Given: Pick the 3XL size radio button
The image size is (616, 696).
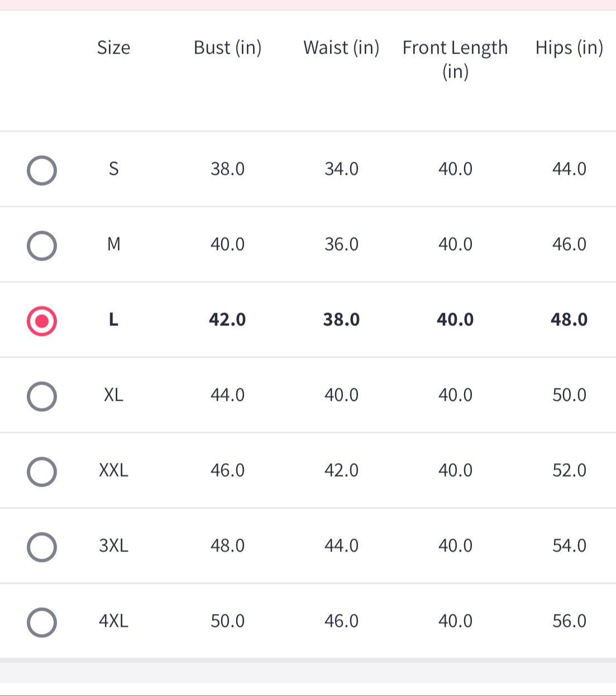Looking at the screenshot, I should click(x=42, y=547).
